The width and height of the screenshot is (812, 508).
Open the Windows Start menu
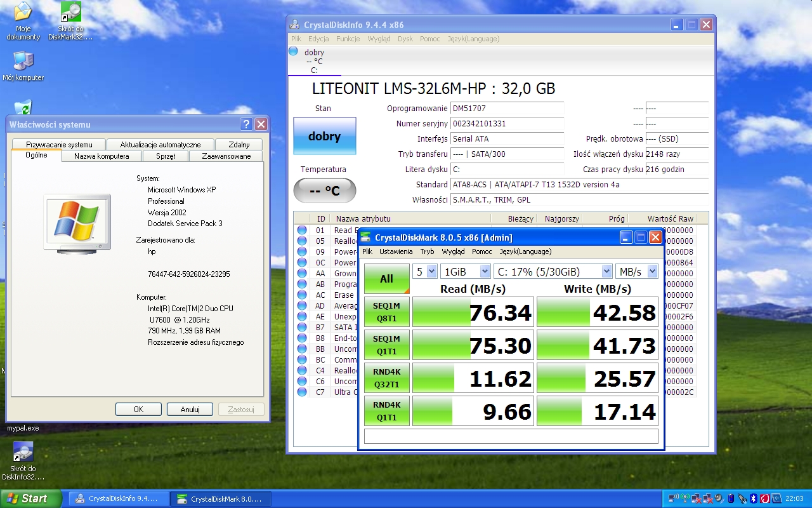pyautogui.click(x=30, y=498)
